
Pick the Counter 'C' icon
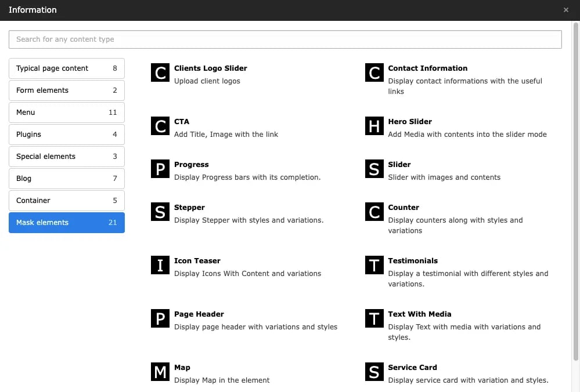[374, 212]
